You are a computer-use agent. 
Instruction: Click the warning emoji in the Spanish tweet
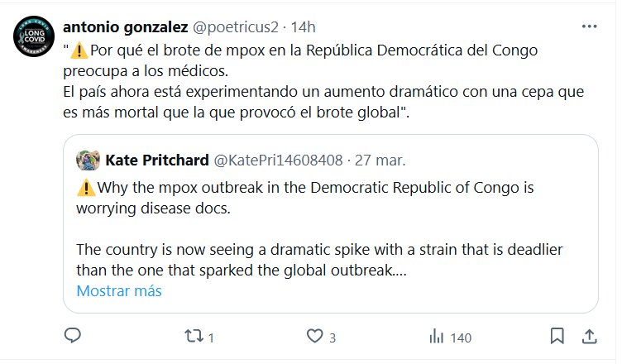(x=79, y=50)
